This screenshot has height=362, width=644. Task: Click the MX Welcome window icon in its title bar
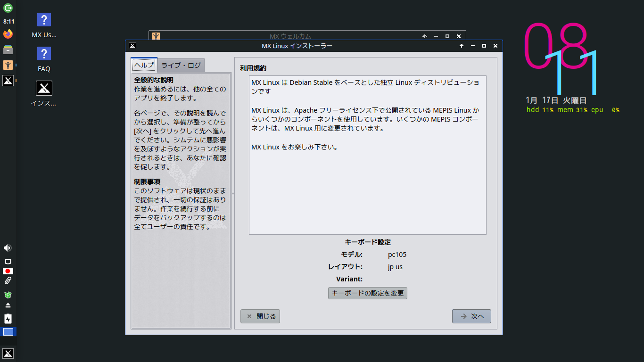point(156,36)
